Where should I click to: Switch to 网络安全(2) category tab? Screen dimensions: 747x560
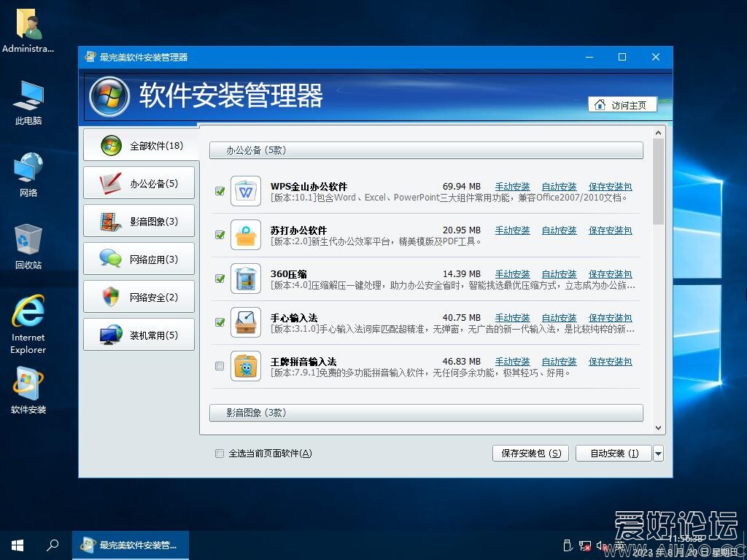point(139,297)
